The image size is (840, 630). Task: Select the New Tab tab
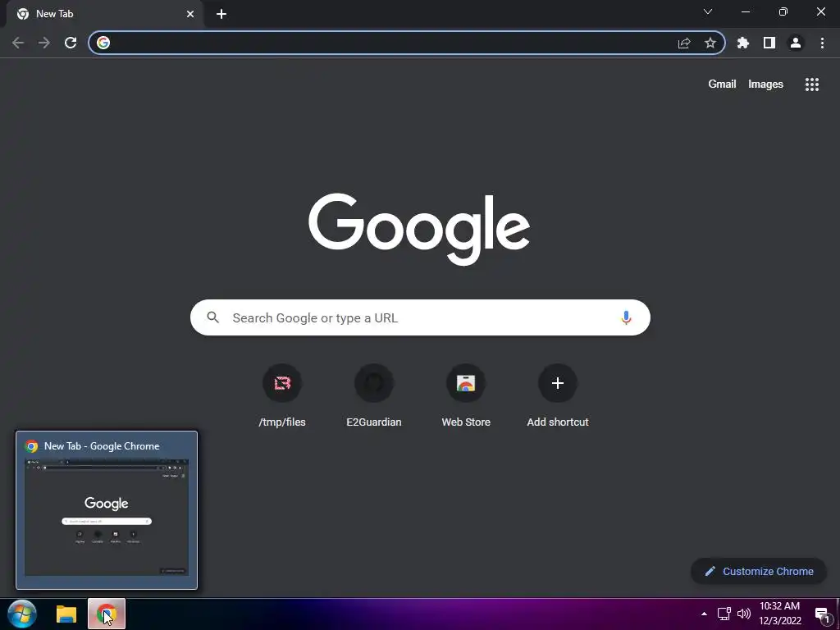[104, 14]
